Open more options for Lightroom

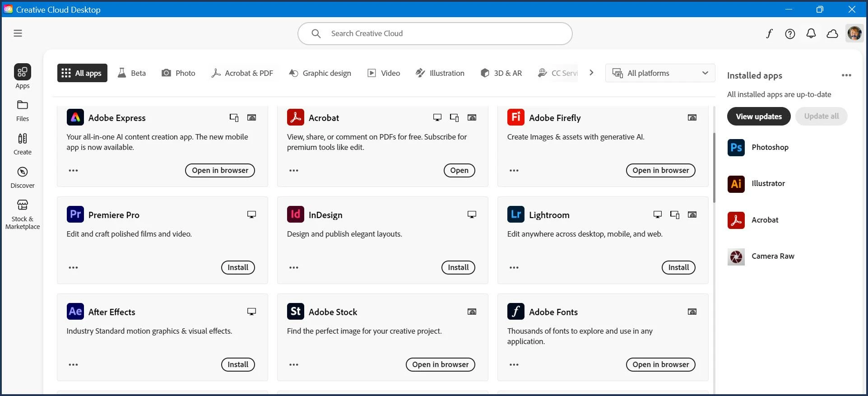click(514, 268)
